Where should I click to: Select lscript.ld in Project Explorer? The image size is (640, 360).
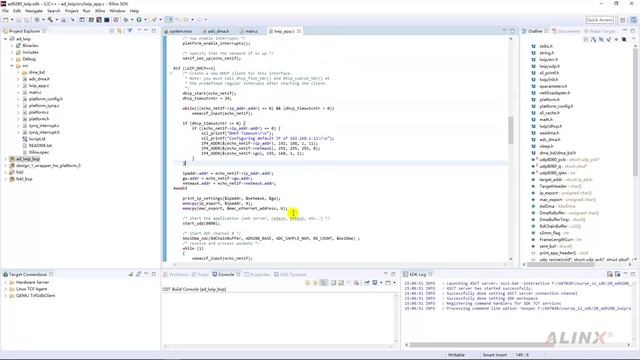pyautogui.click(x=37, y=139)
